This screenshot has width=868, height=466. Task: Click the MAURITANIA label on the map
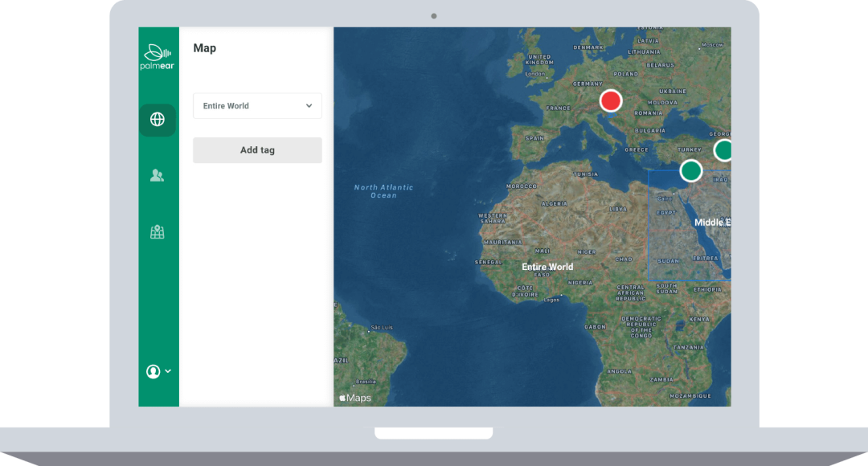pyautogui.click(x=502, y=242)
